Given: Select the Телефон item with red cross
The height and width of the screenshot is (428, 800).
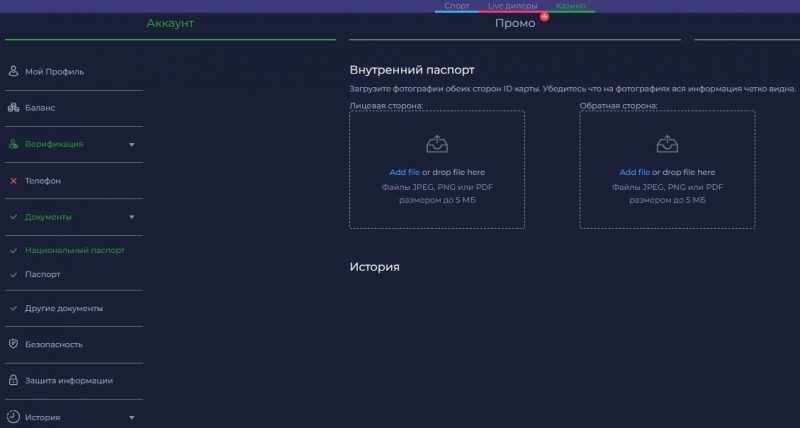Looking at the screenshot, I should pyautogui.click(x=42, y=181).
